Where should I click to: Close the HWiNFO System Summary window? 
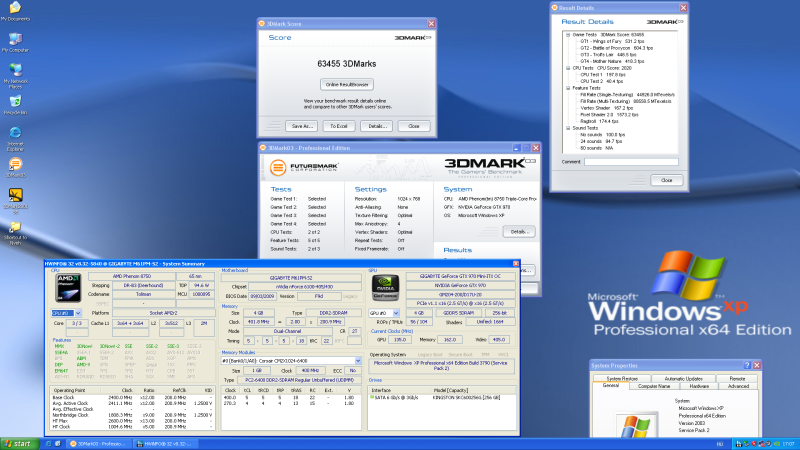point(516,264)
